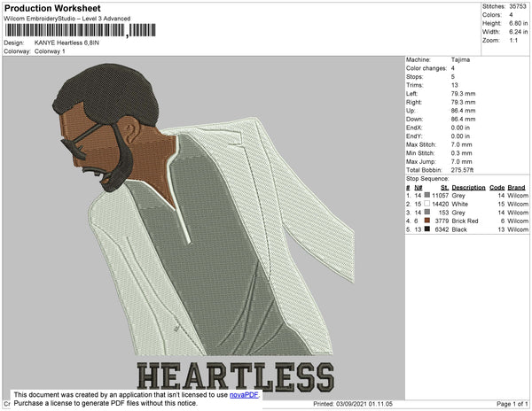Click the Min Stitch value 0.3 mm
The width and height of the screenshot is (532, 411).
(x=461, y=153)
